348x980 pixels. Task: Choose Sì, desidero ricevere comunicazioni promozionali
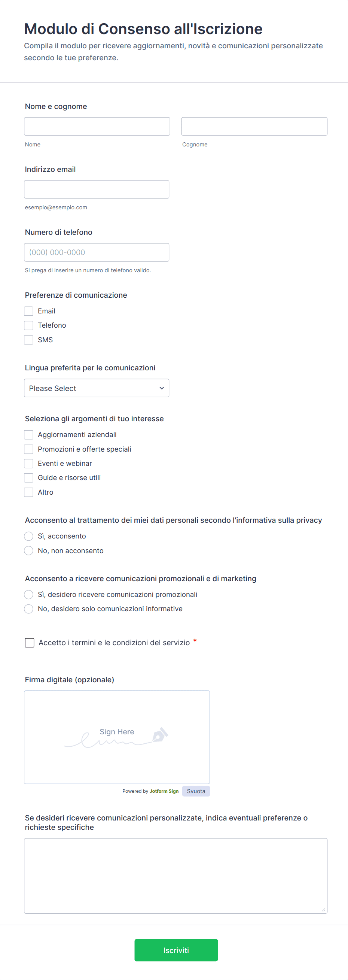[29, 594]
